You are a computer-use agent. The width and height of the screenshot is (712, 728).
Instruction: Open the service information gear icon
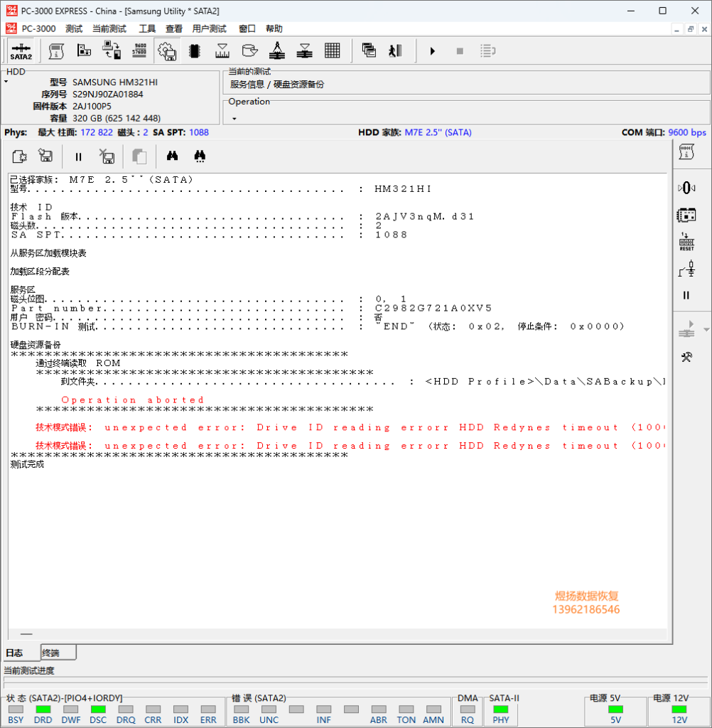coord(167,51)
